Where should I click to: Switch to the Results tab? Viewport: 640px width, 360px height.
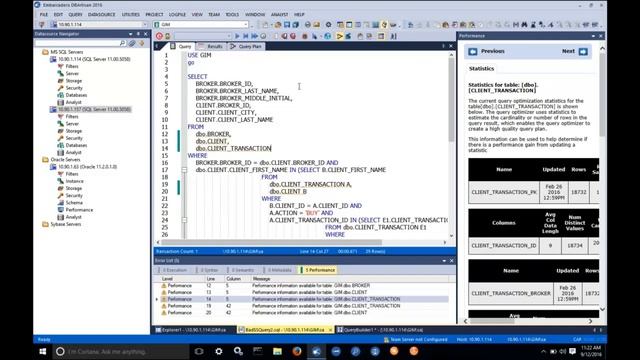(212, 47)
